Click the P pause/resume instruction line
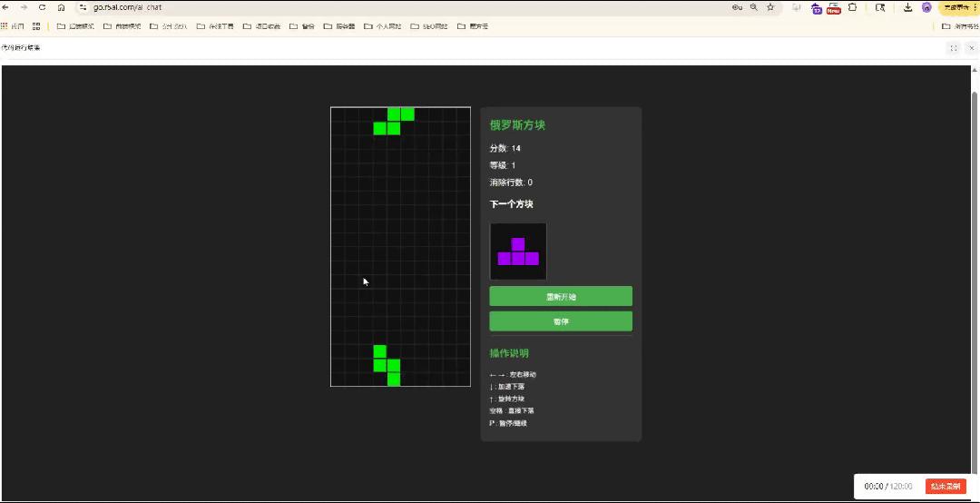 pos(509,423)
